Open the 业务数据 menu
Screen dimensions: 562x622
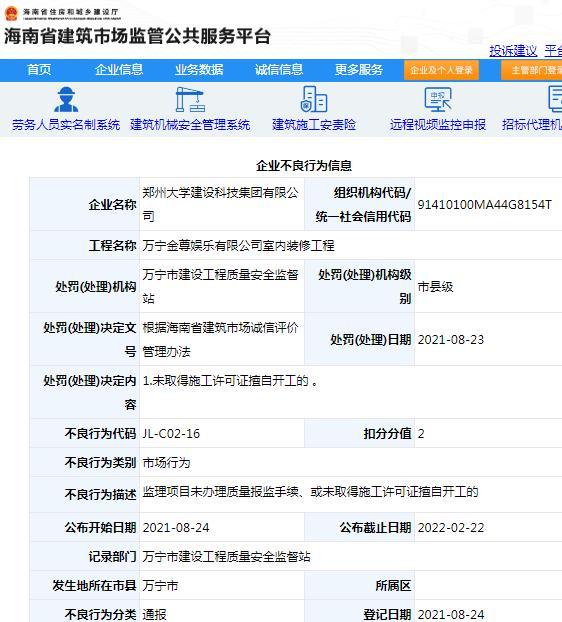click(199, 70)
